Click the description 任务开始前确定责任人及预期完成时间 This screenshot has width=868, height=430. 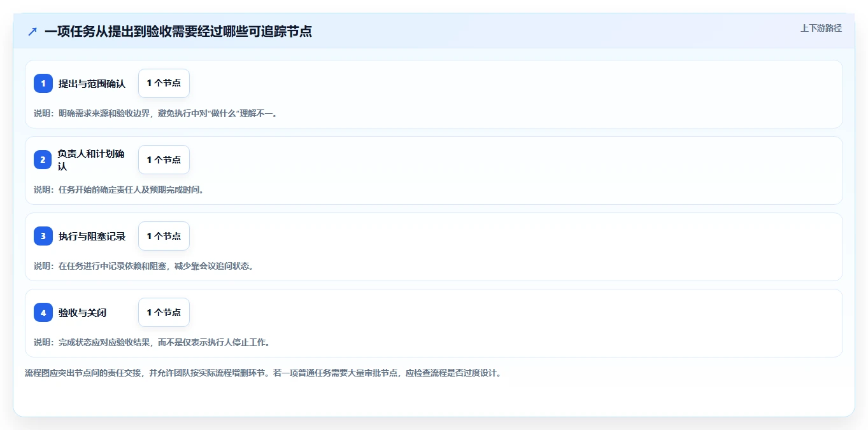[x=118, y=190]
